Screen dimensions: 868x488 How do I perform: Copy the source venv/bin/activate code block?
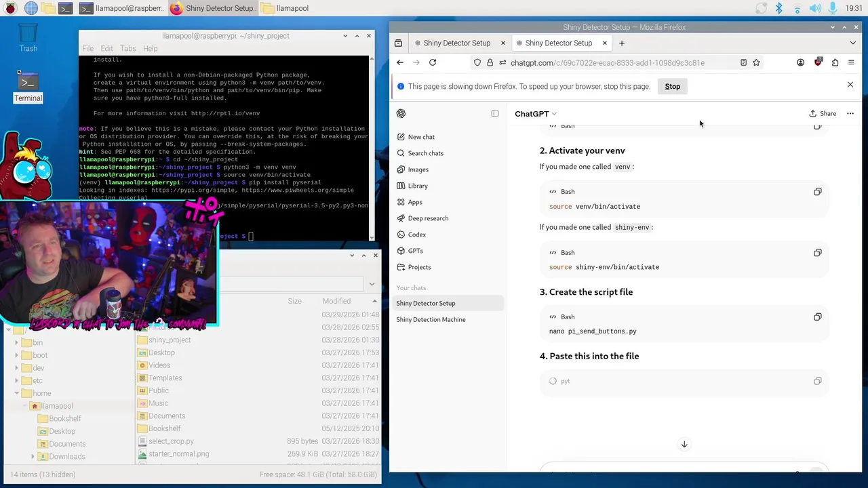[x=817, y=192]
